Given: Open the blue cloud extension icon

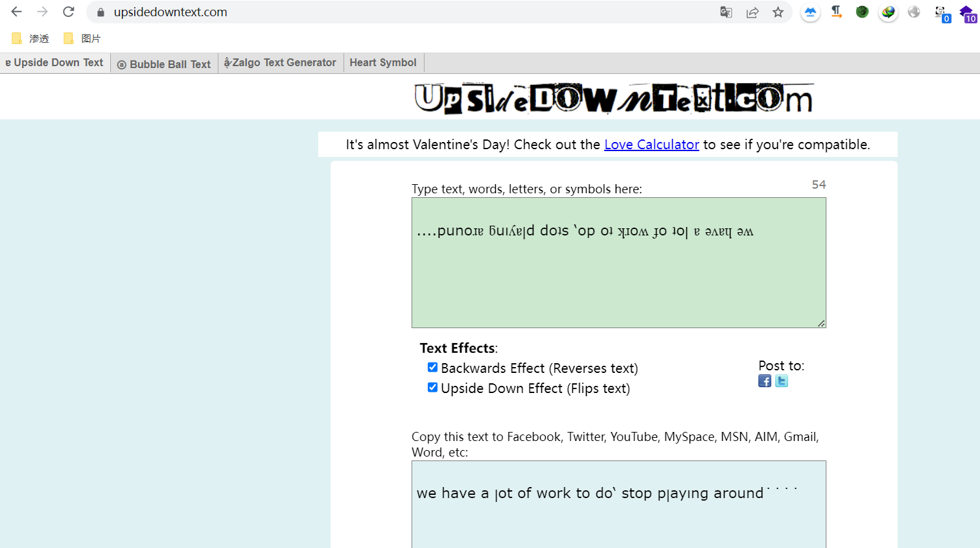Looking at the screenshot, I should (x=810, y=12).
